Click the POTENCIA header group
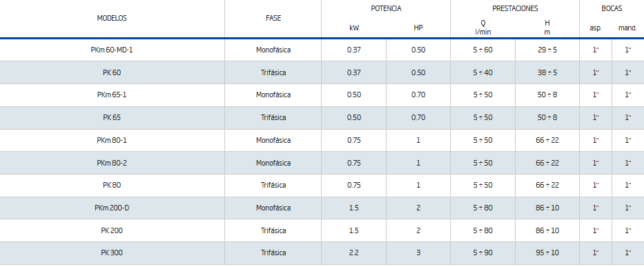The image size is (644, 267). (386, 8)
